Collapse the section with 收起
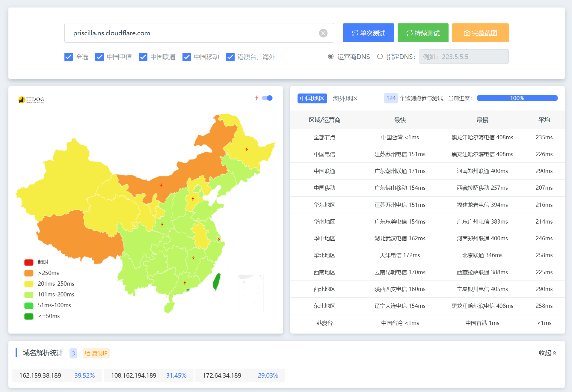 [x=547, y=353]
